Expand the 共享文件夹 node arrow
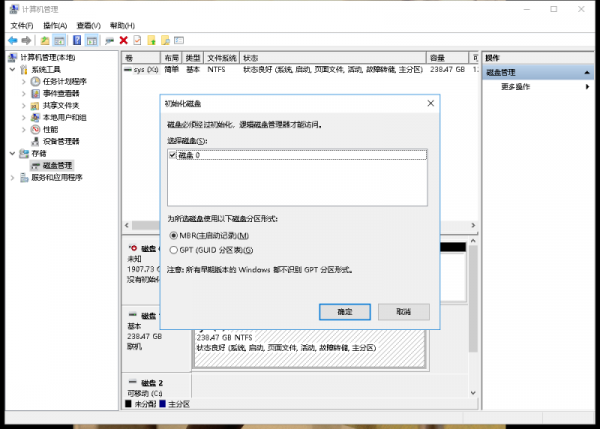Viewport: 600px width, 429px height. click(x=23, y=105)
